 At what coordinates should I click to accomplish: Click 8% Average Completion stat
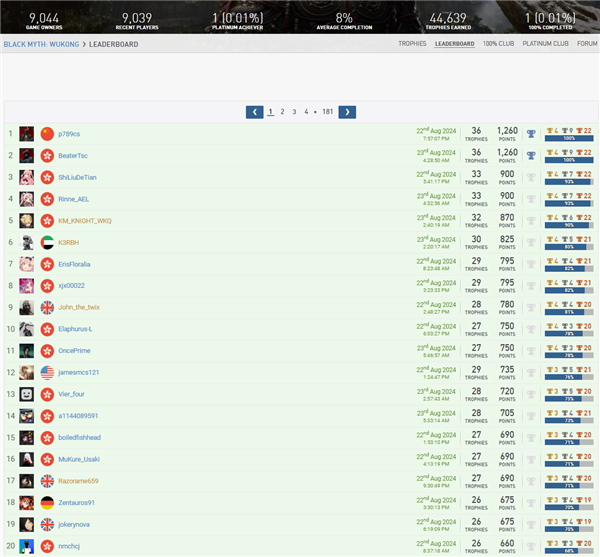pos(344,21)
